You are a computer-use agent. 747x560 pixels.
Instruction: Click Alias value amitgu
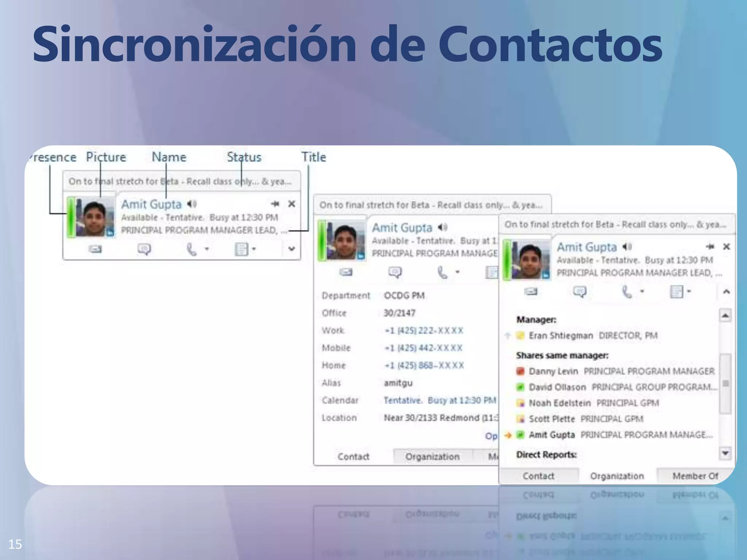coord(398,383)
